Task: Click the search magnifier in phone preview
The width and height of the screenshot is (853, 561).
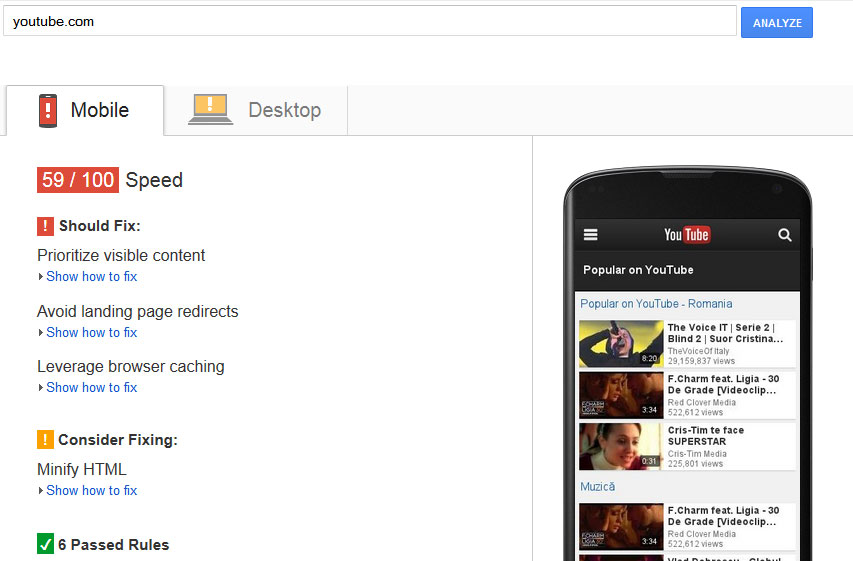Action: pyautogui.click(x=784, y=235)
